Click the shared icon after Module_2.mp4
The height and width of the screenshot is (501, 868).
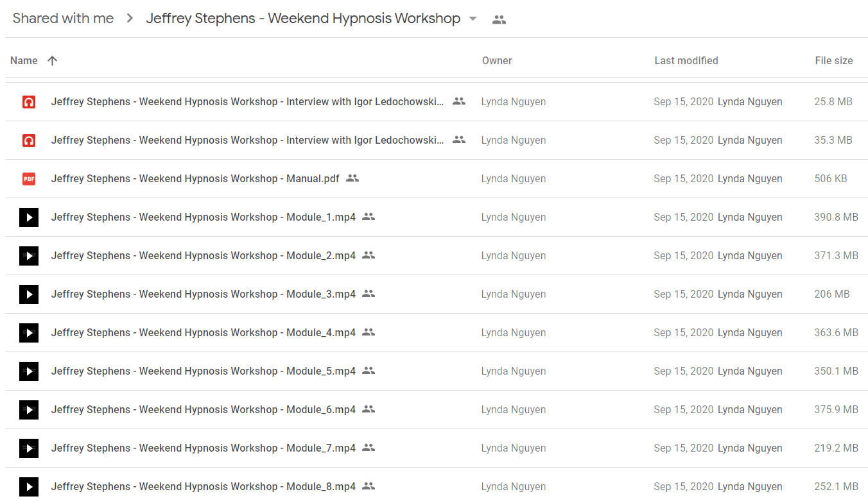pyautogui.click(x=369, y=255)
